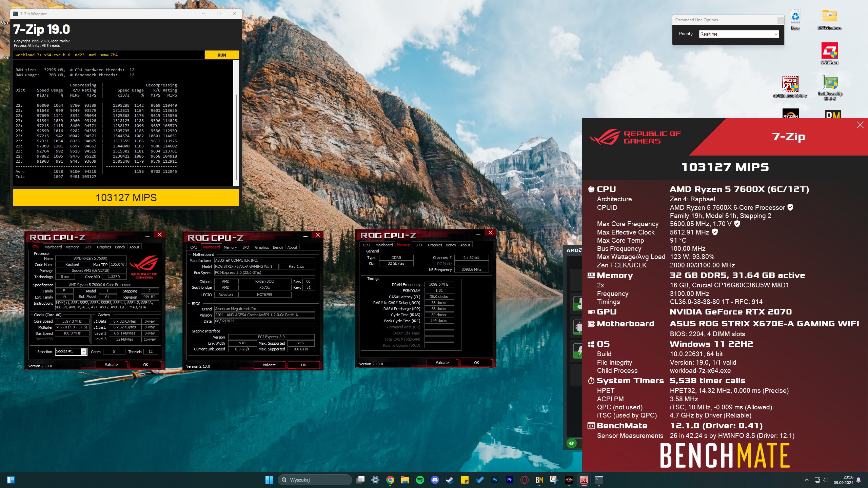Screen dimensions: 868x488
Task: Open network status icon in system tray
Action: [817, 480]
